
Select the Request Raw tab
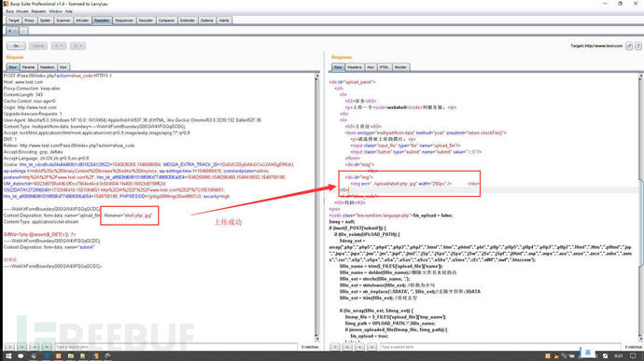click(13, 67)
